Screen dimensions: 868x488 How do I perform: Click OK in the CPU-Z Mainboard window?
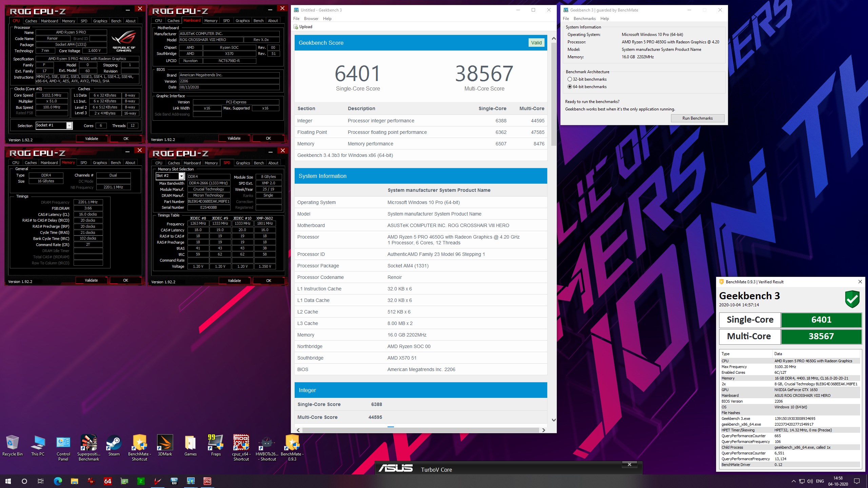(268, 138)
